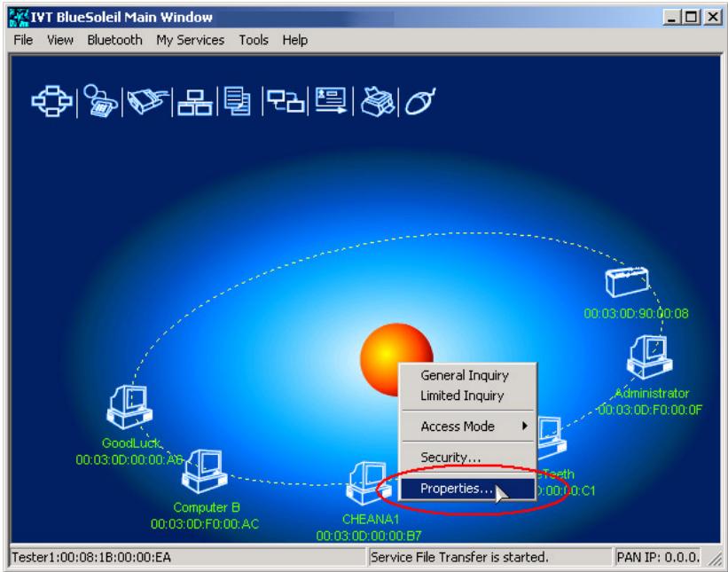Open the My Services menu
Screen dimensions: 728x572
tap(191, 41)
